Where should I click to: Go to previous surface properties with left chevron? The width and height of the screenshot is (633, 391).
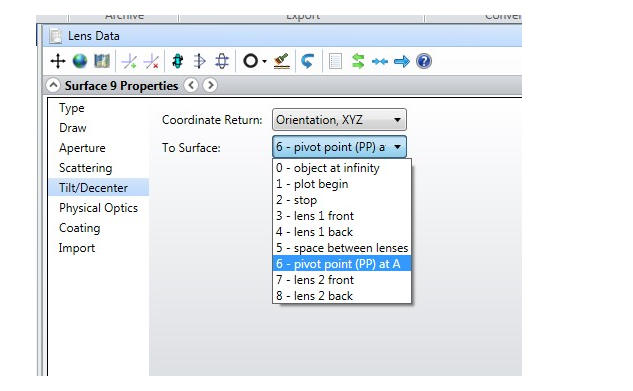pos(191,86)
